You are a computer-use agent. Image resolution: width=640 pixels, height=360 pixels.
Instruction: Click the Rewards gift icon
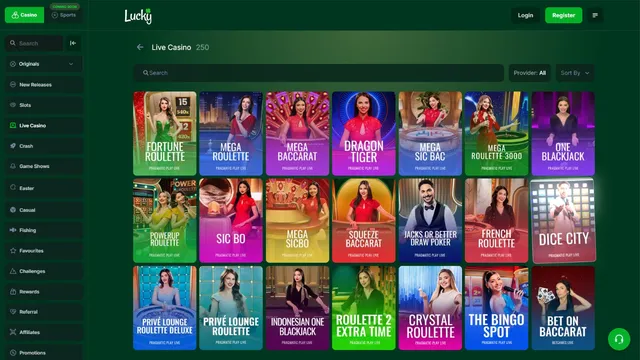13,291
